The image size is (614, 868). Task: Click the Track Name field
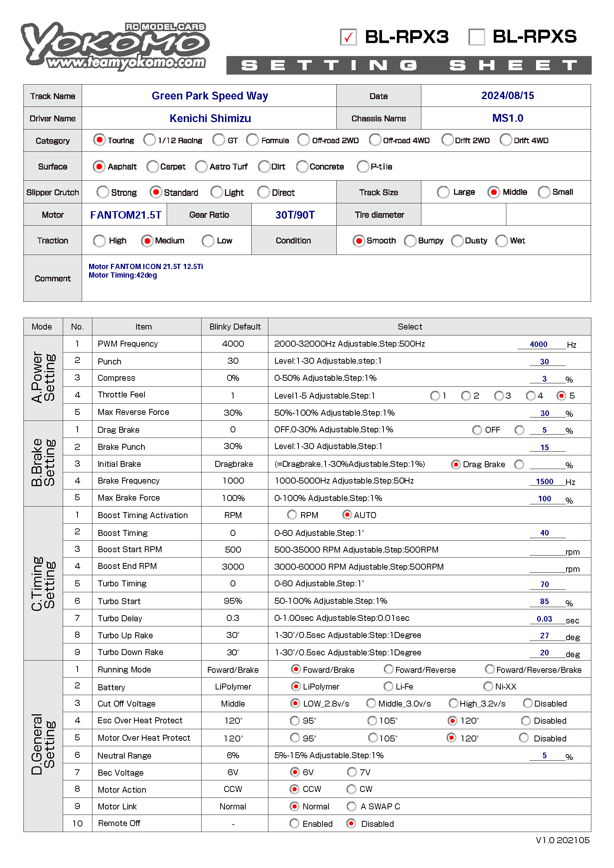(209, 96)
